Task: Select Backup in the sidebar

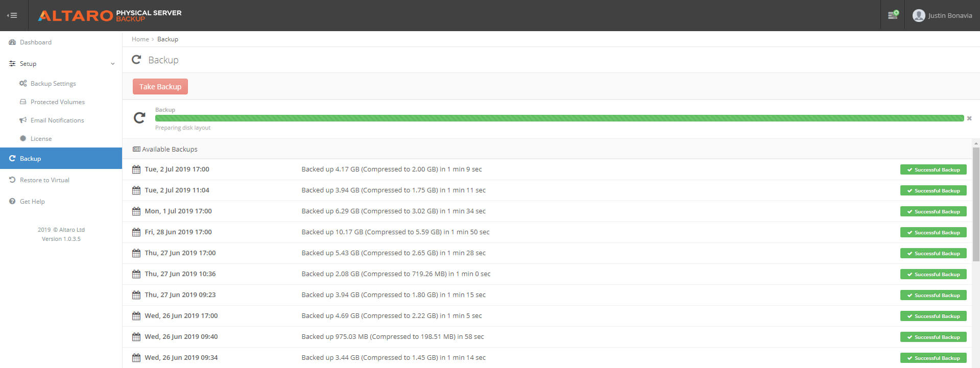Action: click(x=61, y=158)
